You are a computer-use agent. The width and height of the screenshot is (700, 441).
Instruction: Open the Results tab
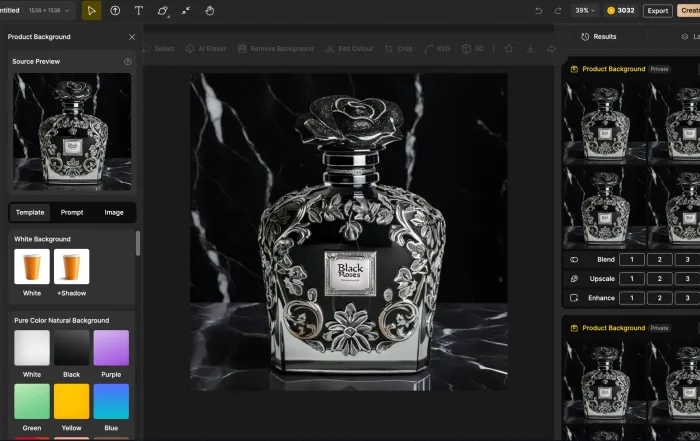[x=599, y=37]
